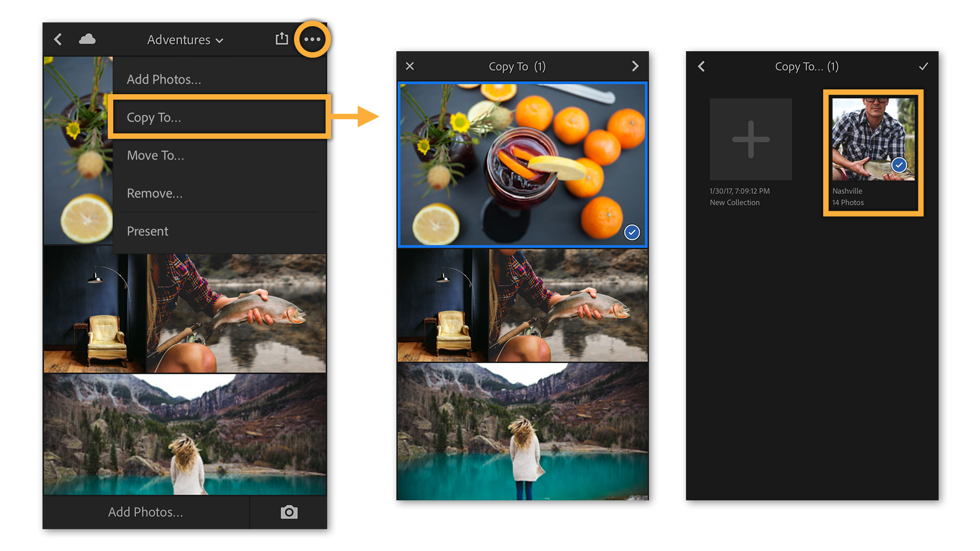Select the lake photo in Copy To screen
Image resolution: width=980 pixels, height=551 pixels.
coord(523,431)
